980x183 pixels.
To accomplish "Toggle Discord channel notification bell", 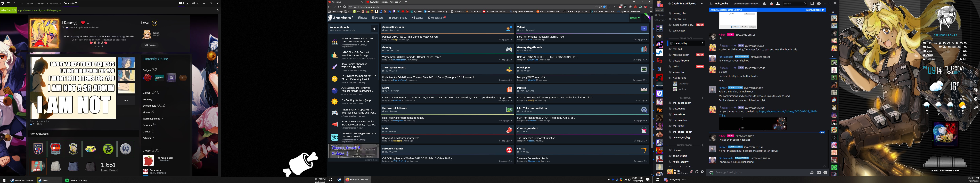I will (x=765, y=3).
